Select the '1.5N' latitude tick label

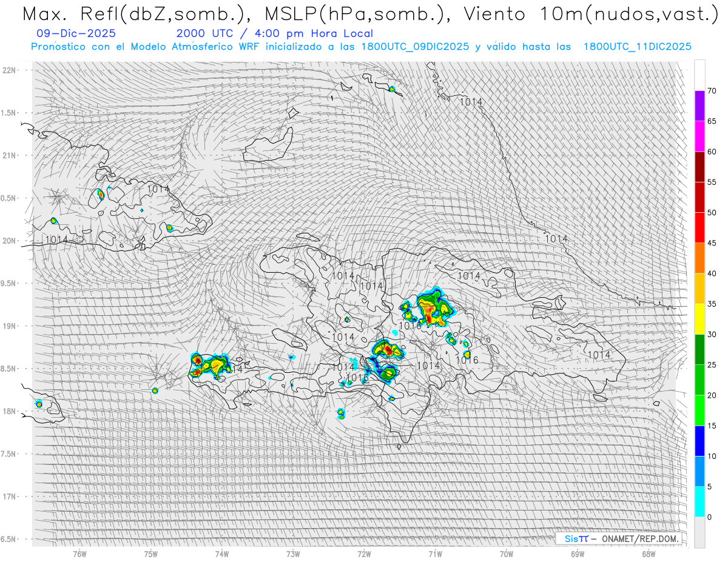10,113
